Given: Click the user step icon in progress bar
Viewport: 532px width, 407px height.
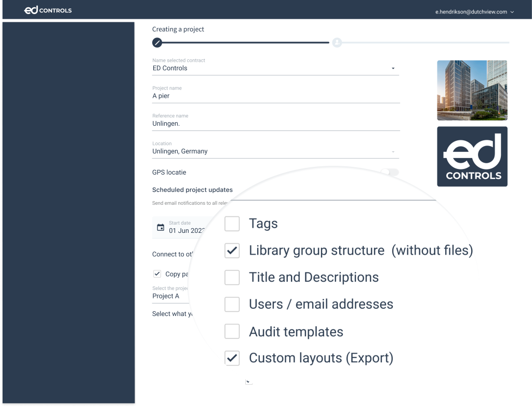Looking at the screenshot, I should click(x=337, y=43).
